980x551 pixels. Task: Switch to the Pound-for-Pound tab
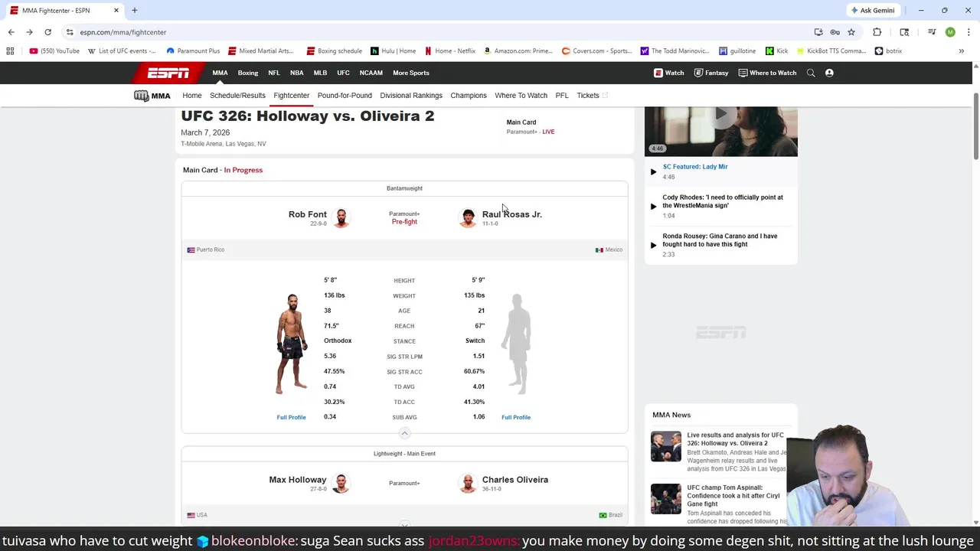[345, 96]
